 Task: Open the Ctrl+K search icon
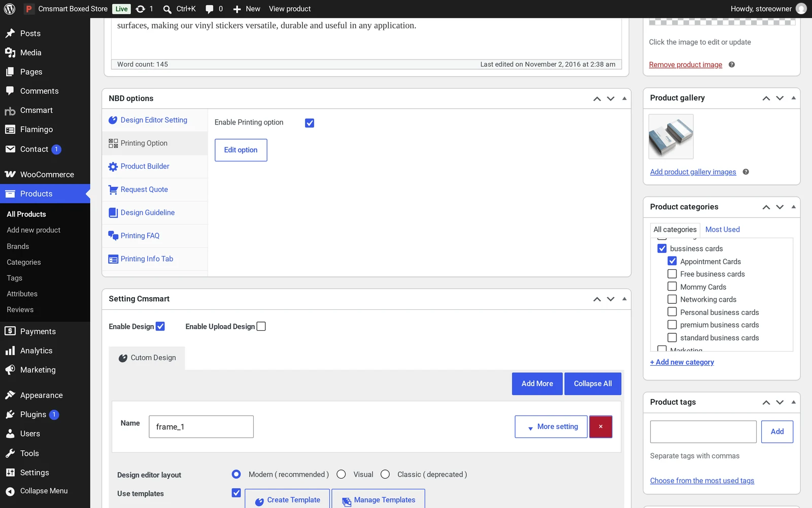click(x=167, y=9)
